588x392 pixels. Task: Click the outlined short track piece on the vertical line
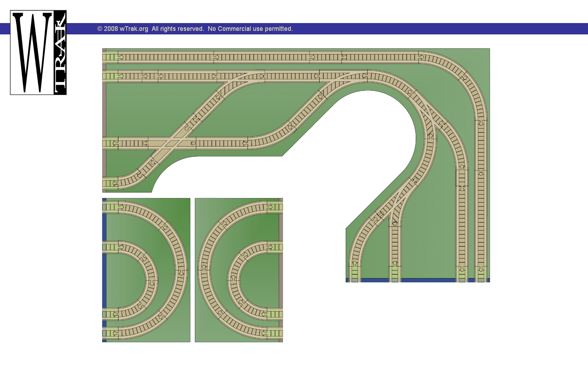click(x=462, y=178)
